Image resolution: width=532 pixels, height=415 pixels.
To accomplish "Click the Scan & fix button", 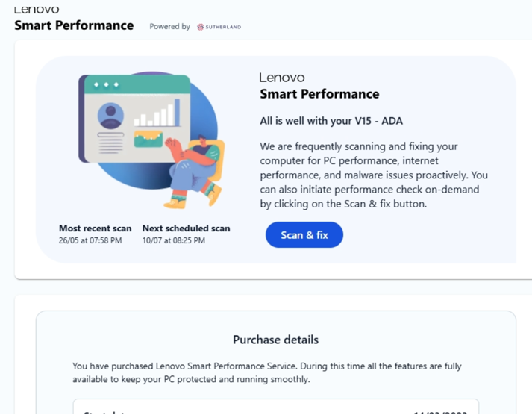I will tap(304, 235).
